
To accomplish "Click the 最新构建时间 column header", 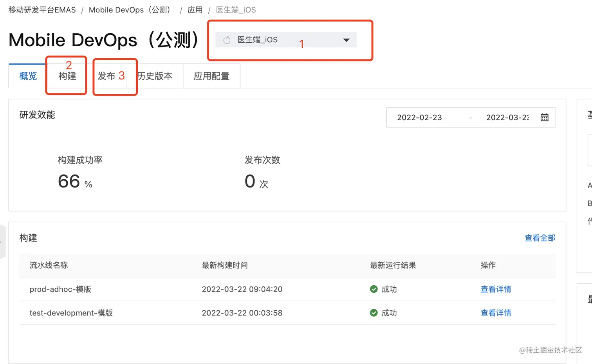I will (x=225, y=265).
